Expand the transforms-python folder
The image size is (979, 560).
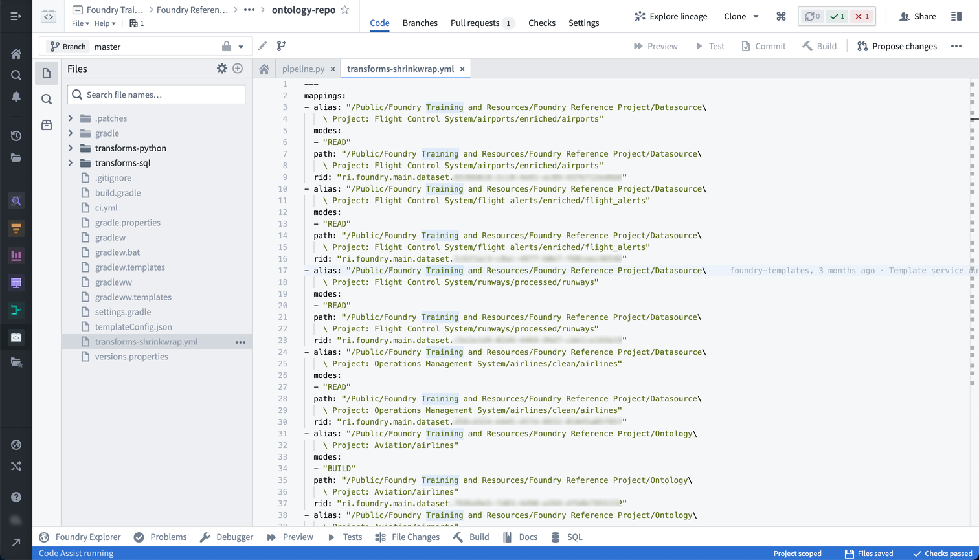(x=71, y=148)
